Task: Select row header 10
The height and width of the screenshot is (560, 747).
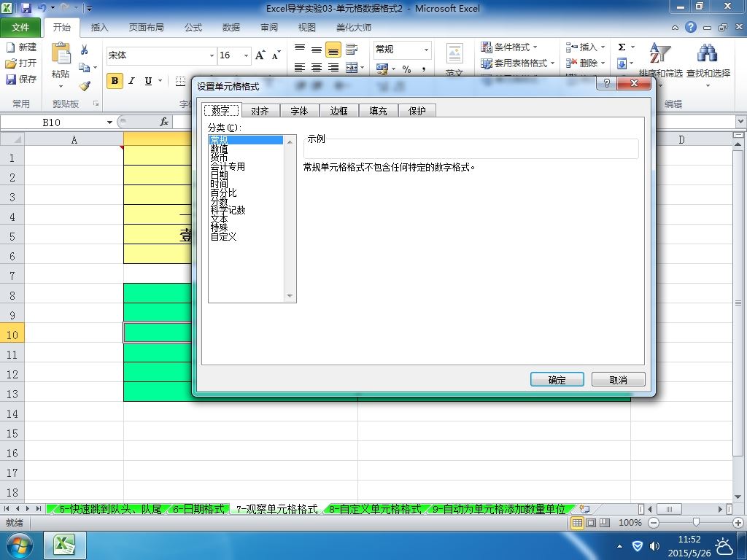Action: 12,335
